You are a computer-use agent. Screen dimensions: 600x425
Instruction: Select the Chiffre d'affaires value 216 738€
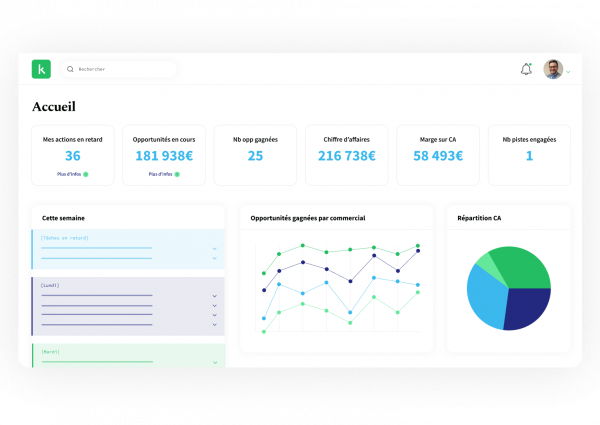[347, 156]
